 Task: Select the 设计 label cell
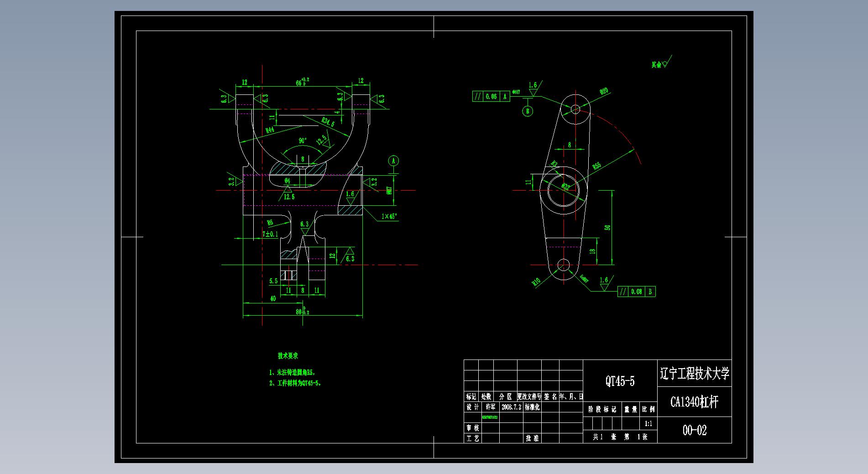(x=473, y=407)
